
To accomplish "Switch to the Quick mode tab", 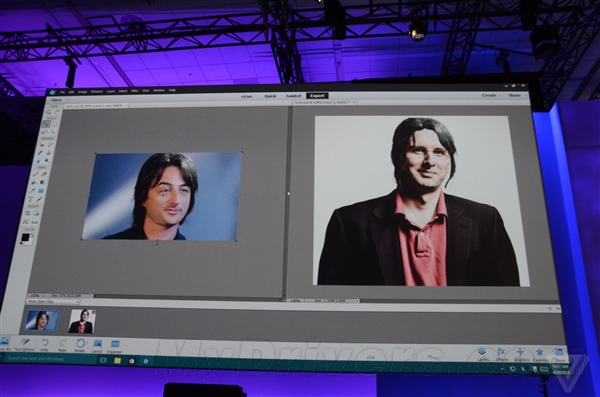I will click(270, 96).
